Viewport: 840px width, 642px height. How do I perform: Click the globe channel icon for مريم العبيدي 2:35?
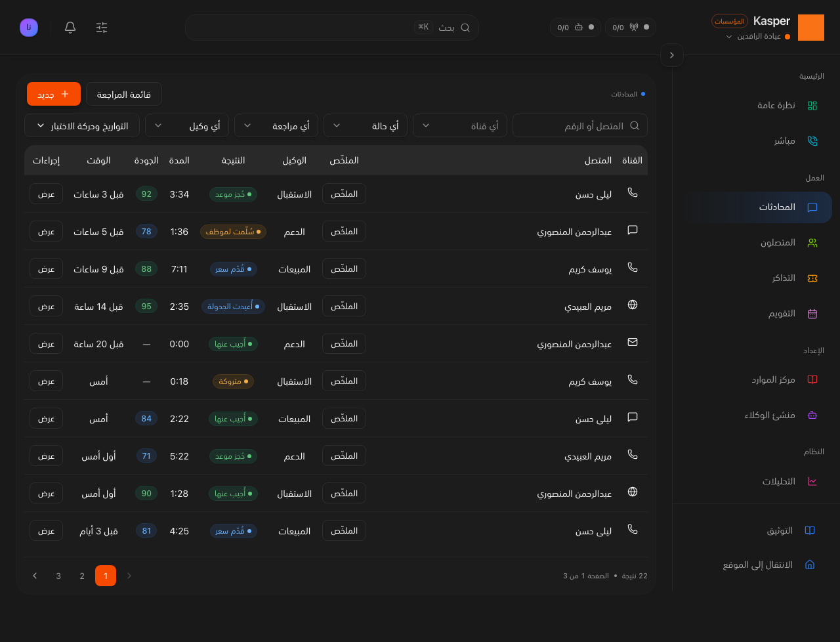633,305
